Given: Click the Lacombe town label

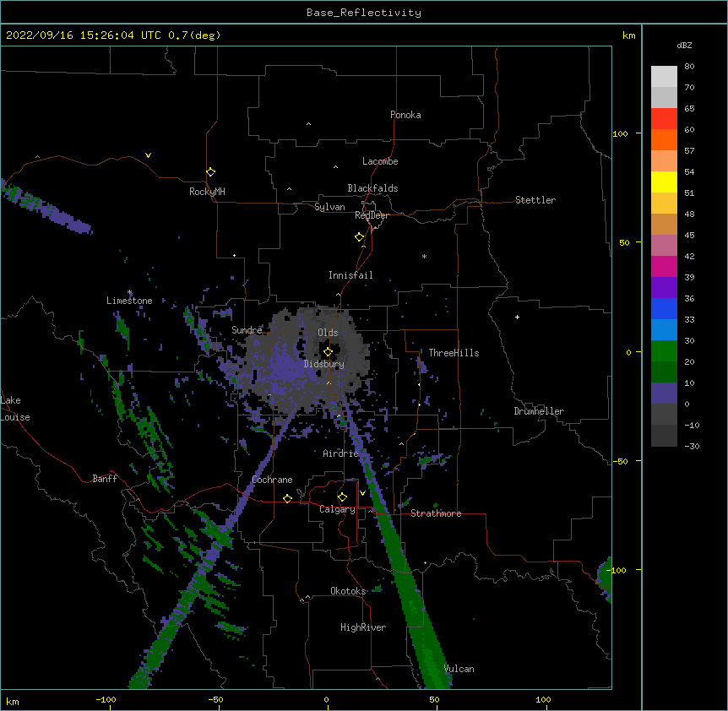Looking at the screenshot, I should click(x=380, y=161).
